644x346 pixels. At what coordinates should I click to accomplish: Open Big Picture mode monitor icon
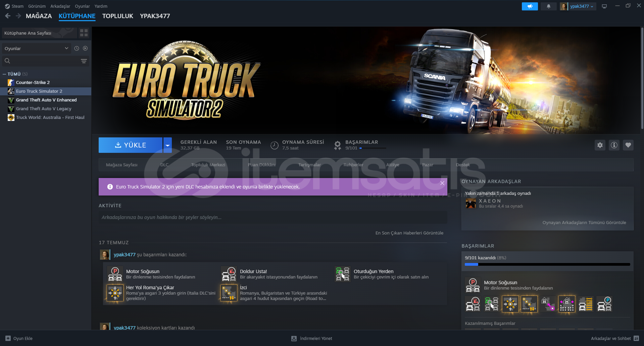tap(604, 6)
